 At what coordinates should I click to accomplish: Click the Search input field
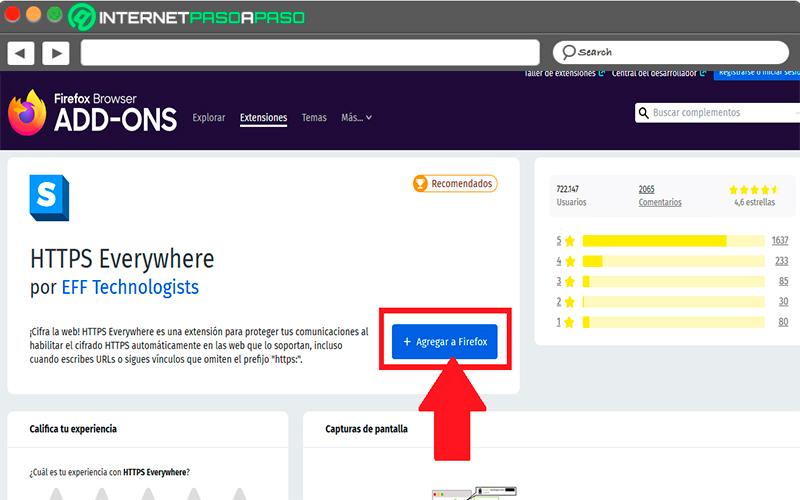coord(670,52)
